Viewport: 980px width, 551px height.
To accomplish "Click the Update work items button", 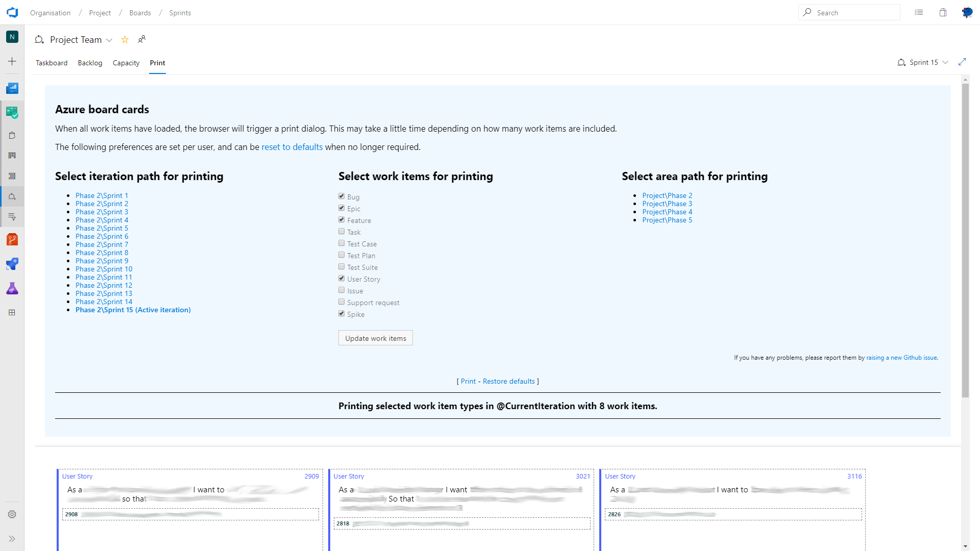I will 376,338.
